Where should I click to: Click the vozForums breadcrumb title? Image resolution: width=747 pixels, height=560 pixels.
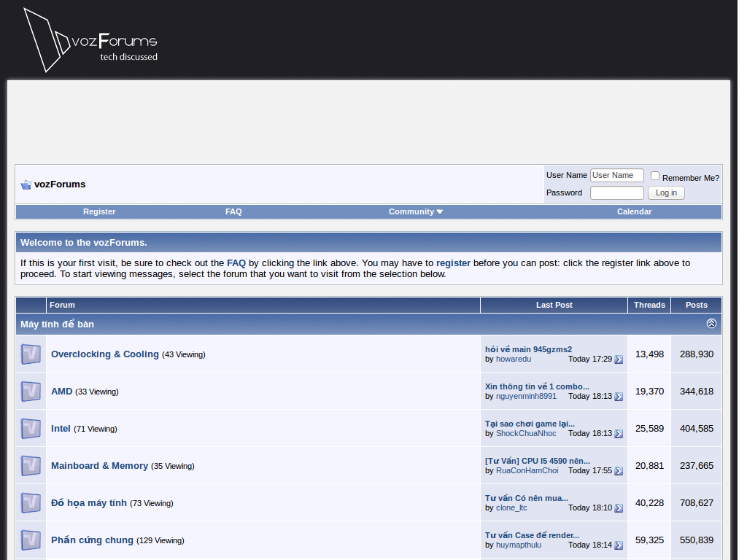pyautogui.click(x=60, y=184)
